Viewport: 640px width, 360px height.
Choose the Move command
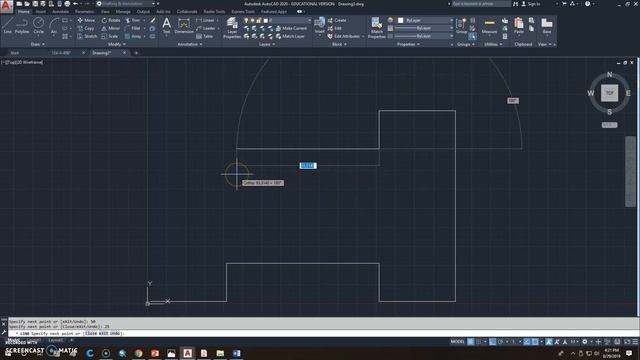pyautogui.click(x=86, y=20)
